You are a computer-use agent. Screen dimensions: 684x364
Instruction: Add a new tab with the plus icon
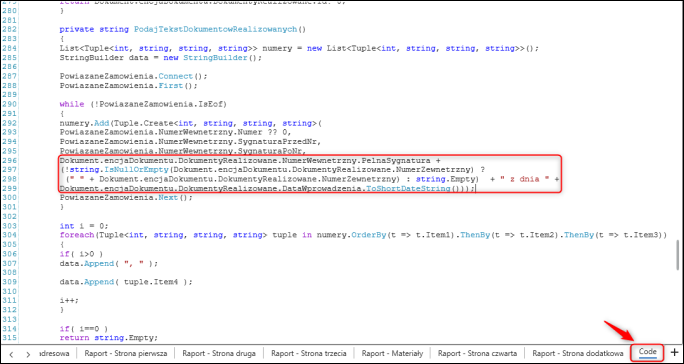tap(674, 353)
